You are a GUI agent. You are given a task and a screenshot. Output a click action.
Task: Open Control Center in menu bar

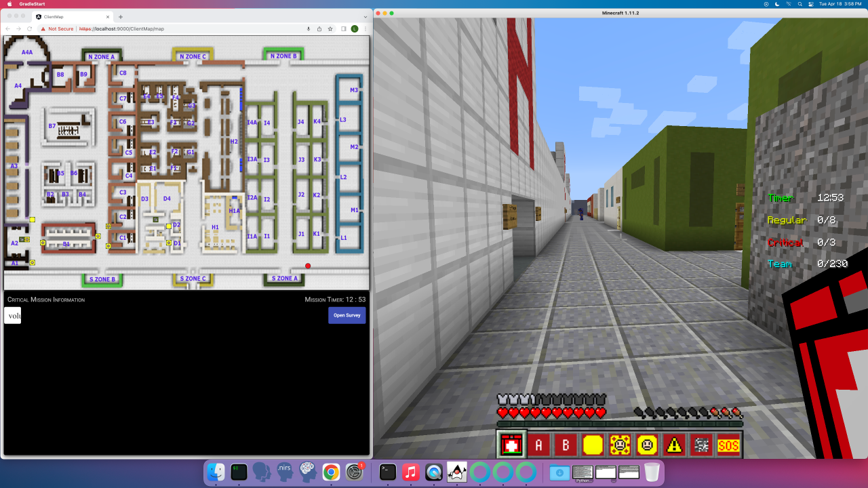point(810,3)
